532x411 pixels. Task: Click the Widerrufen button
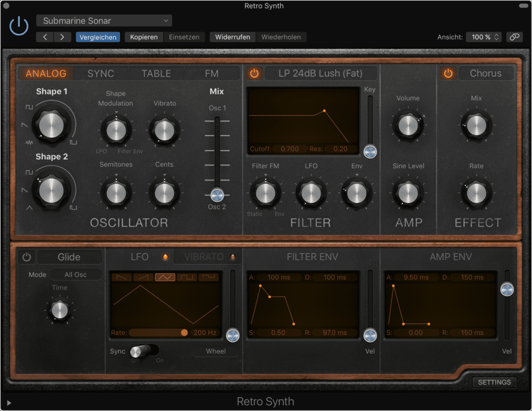pos(232,37)
